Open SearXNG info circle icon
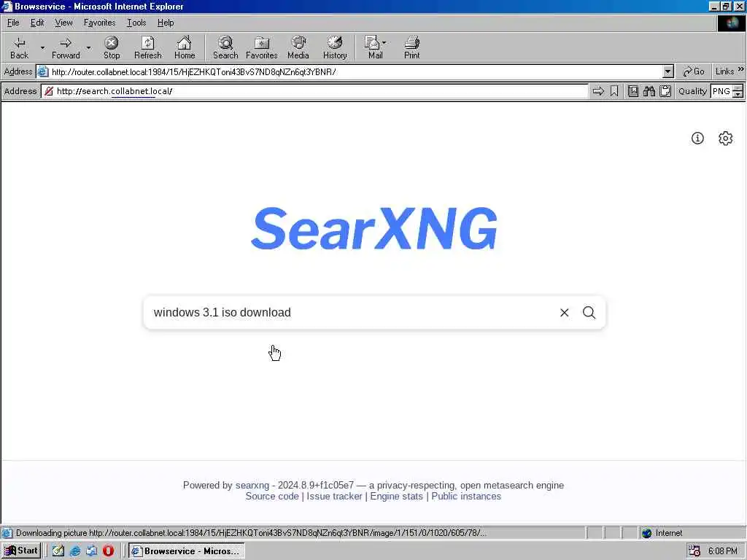This screenshot has height=560, width=747. pyautogui.click(x=697, y=138)
